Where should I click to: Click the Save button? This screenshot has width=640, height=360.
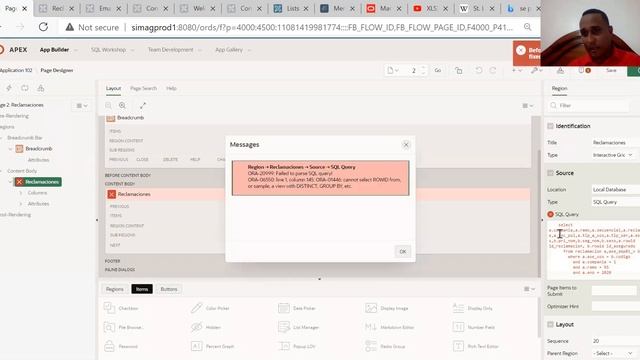[x=611, y=71]
